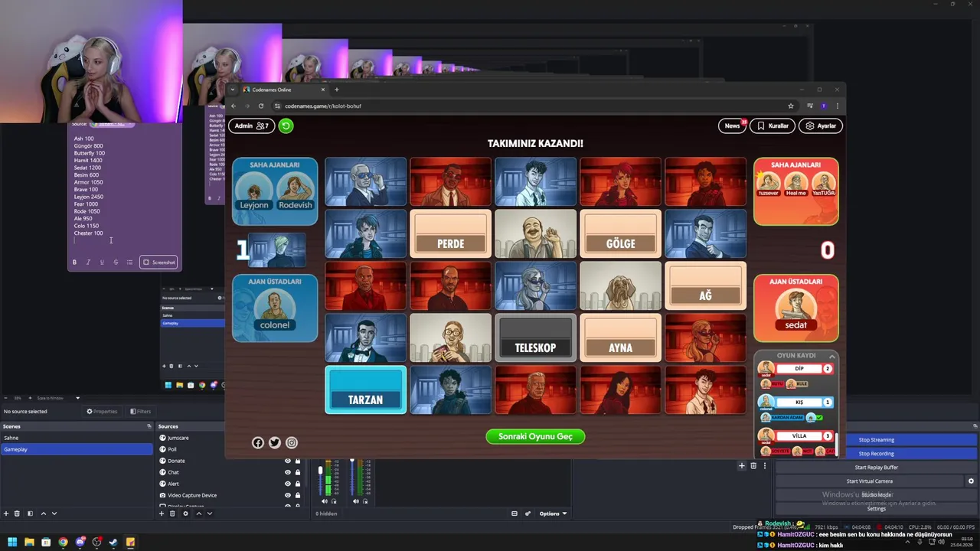Image resolution: width=980 pixels, height=551 pixels.
Task: Remove selected source in OBS
Action: click(x=173, y=514)
